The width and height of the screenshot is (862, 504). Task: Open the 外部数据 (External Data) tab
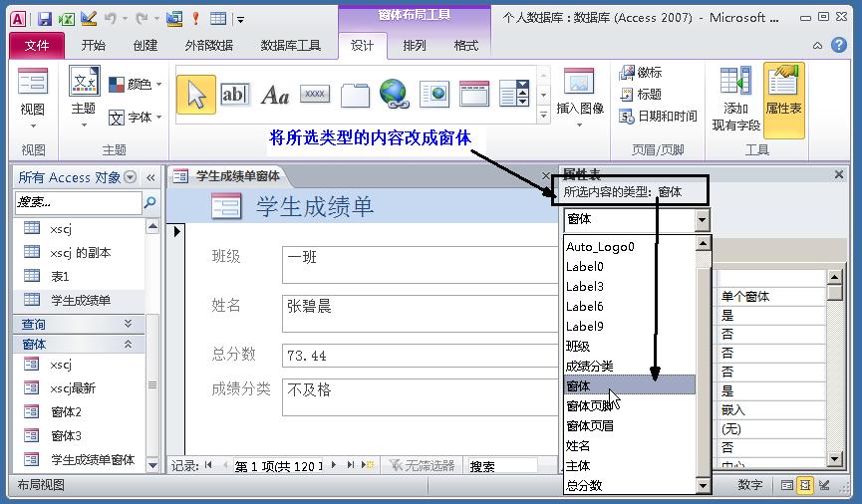point(209,45)
